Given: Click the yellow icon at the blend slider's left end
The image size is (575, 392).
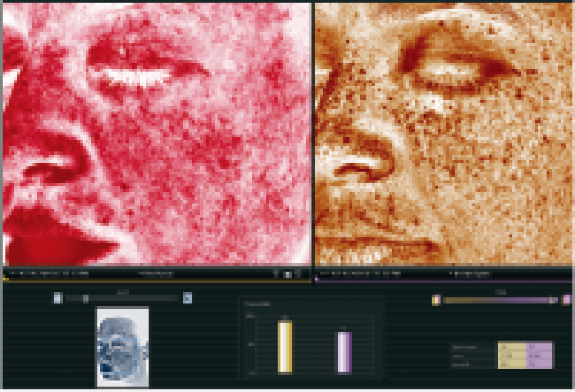Looking at the screenshot, I should [x=436, y=299].
